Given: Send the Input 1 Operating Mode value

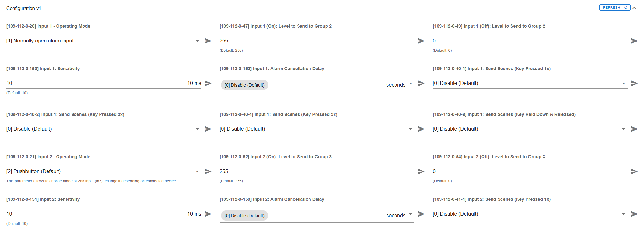Looking at the screenshot, I should [208, 41].
